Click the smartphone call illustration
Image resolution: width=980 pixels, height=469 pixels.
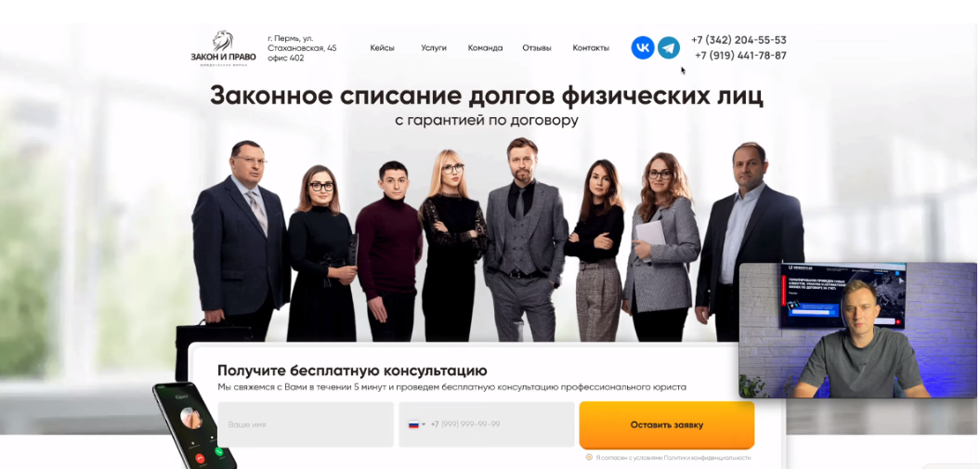pyautogui.click(x=196, y=426)
